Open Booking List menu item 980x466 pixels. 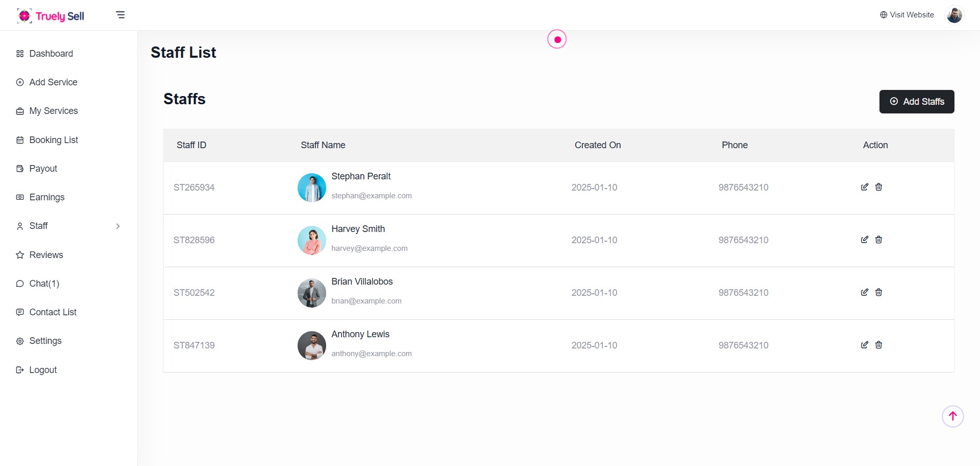click(54, 140)
